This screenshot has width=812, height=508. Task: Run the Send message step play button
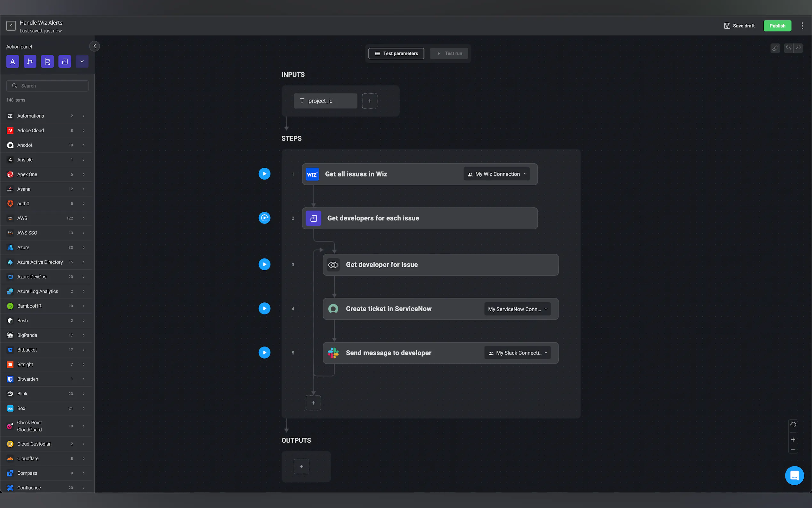264,353
